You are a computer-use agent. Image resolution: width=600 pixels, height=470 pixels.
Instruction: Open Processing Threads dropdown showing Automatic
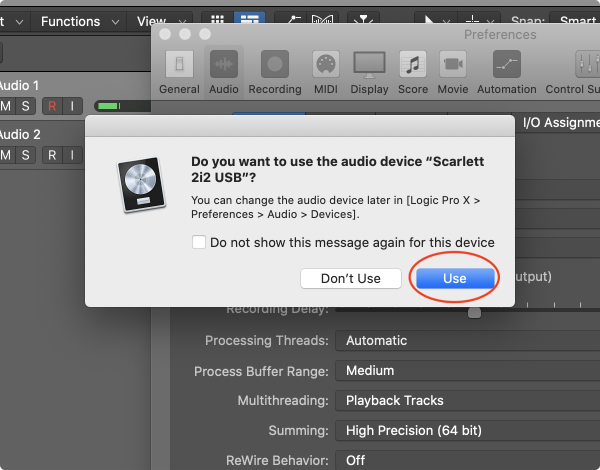pyautogui.click(x=468, y=341)
